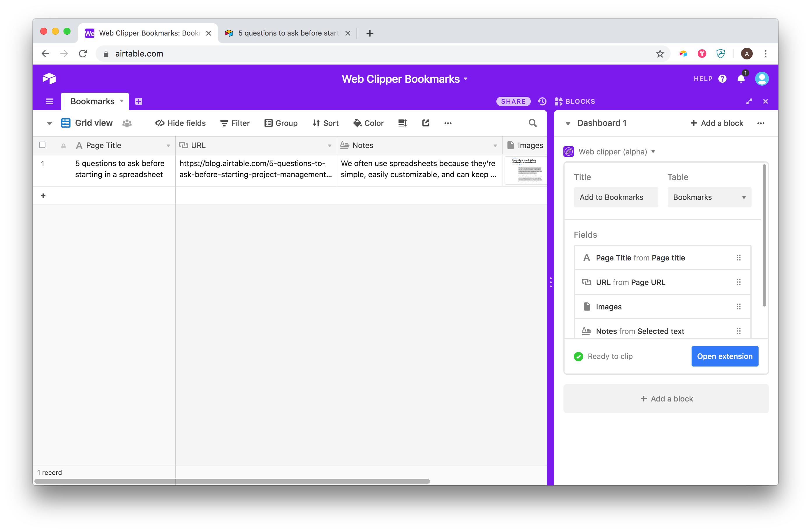This screenshot has width=811, height=532.
Task: Toggle views sidebar arrow beside Grid view
Action: (x=50, y=123)
